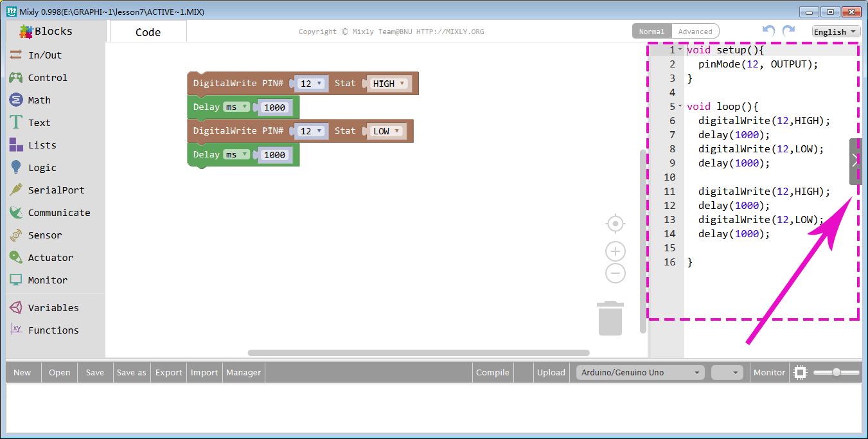Open the In/Out block category

45,55
